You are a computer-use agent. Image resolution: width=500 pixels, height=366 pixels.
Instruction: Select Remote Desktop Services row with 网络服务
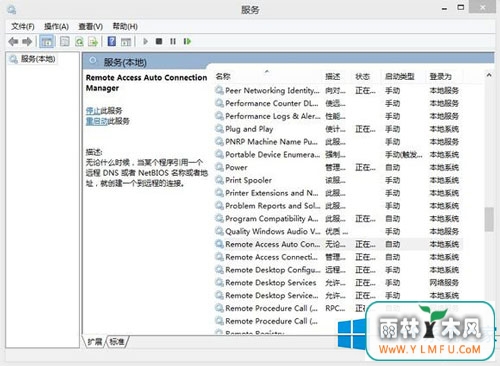pos(338,283)
